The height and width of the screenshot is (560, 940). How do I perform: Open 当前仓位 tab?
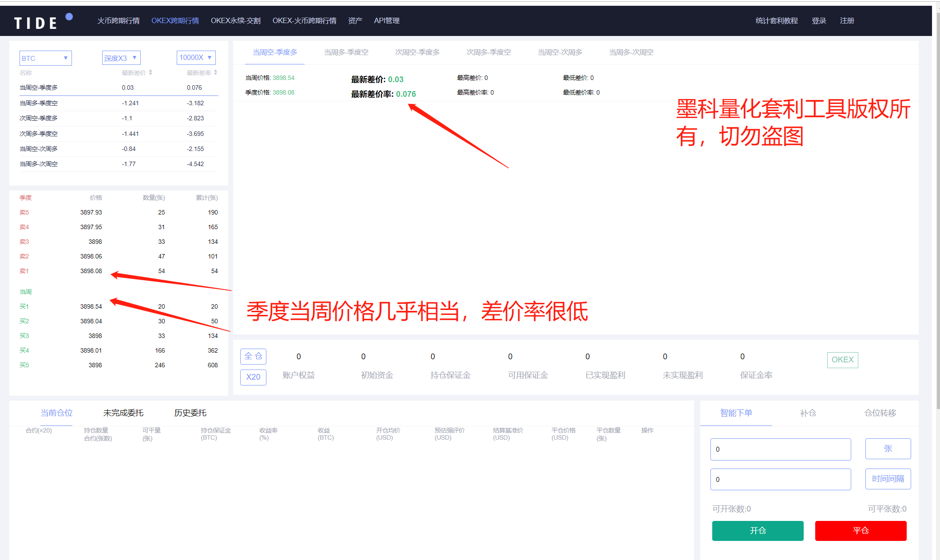pos(56,413)
